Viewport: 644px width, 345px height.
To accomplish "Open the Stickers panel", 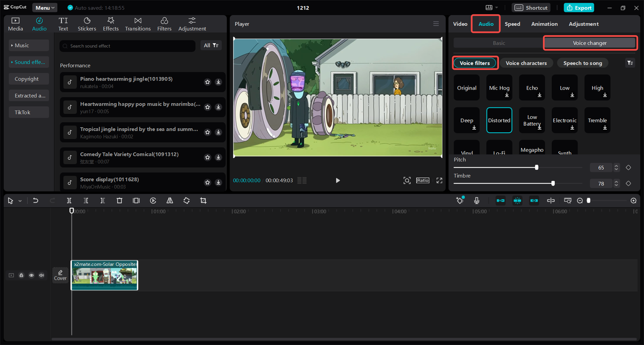I will tap(87, 24).
